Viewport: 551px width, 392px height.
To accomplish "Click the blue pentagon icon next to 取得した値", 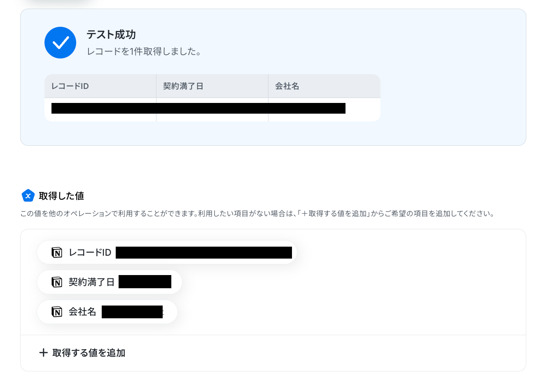I will pyautogui.click(x=28, y=196).
